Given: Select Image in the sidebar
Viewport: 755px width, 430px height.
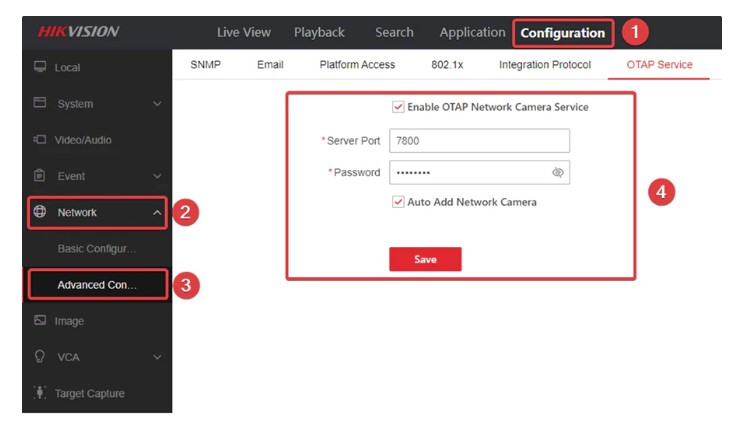Looking at the screenshot, I should (97, 321).
